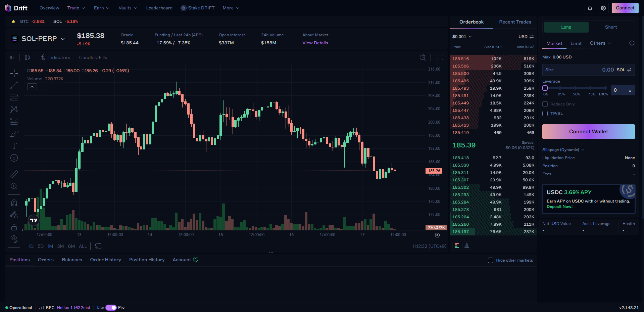Image resolution: width=644 pixels, height=312 pixels.
Task: Click the favorite star icon
Action: coord(13,21)
